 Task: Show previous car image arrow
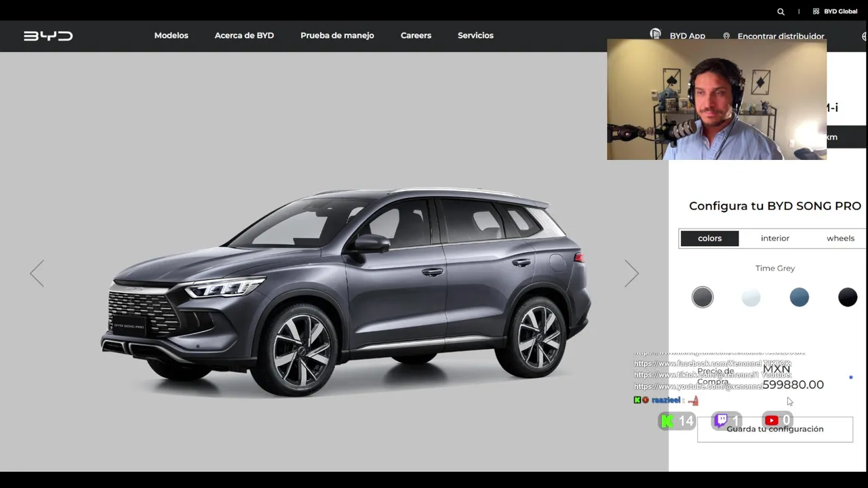tap(37, 273)
